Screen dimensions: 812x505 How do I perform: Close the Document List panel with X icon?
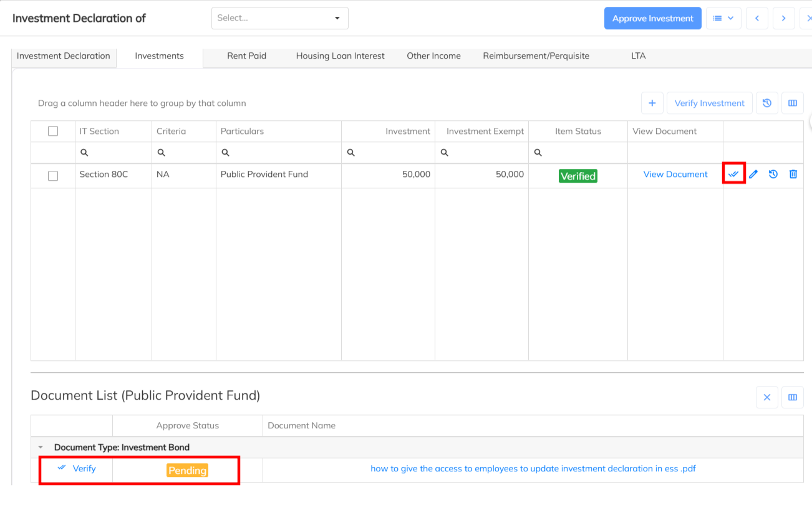point(767,397)
